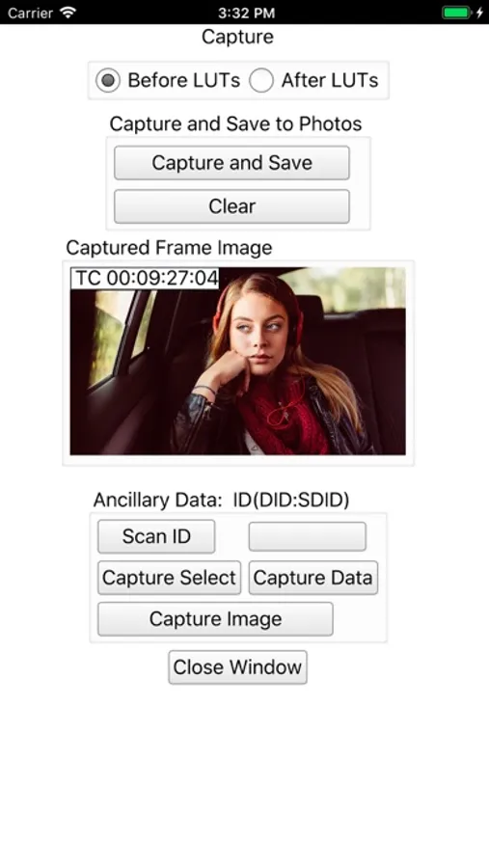
Task: Click the Capture Select button
Action: coord(169,578)
